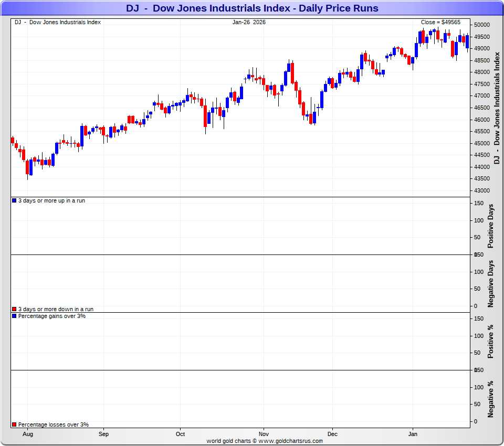Click the 'Negative Days' axis title

click(x=490, y=284)
